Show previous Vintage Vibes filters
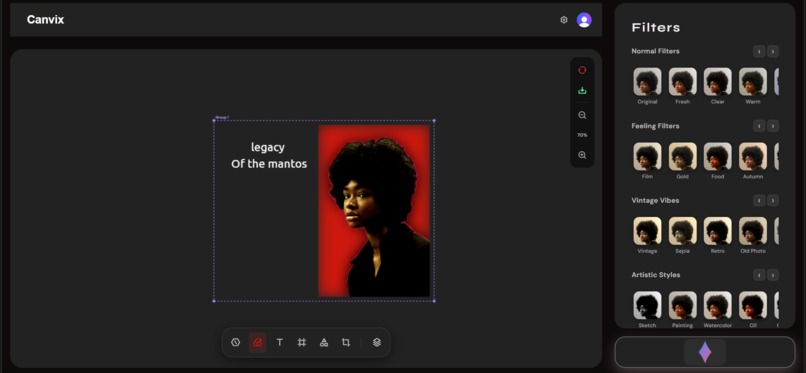Viewport: 806px width, 373px height. pos(759,200)
